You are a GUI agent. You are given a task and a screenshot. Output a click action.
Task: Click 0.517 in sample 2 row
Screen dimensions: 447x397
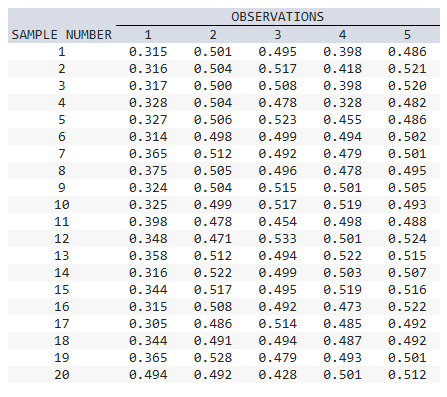[277, 69]
